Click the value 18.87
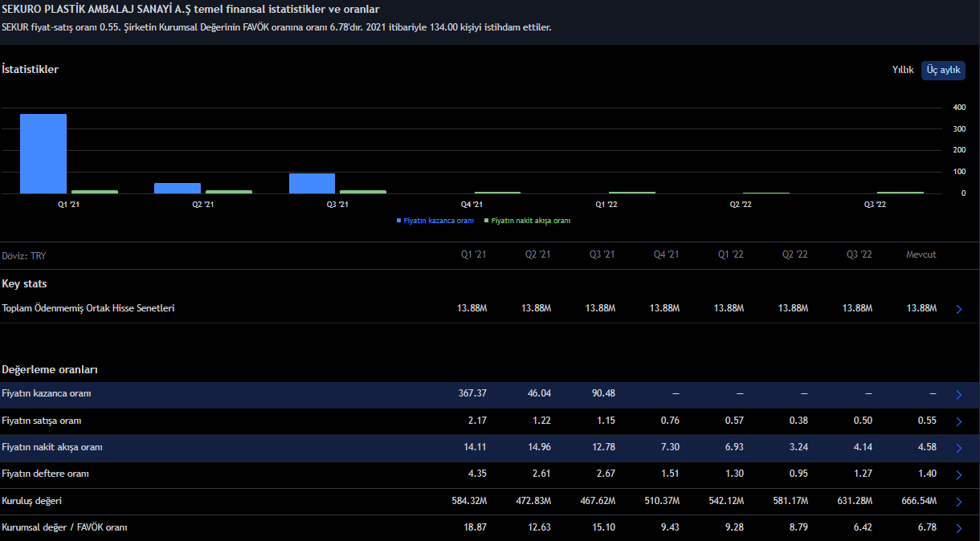This screenshot has height=541, width=980. click(474, 527)
